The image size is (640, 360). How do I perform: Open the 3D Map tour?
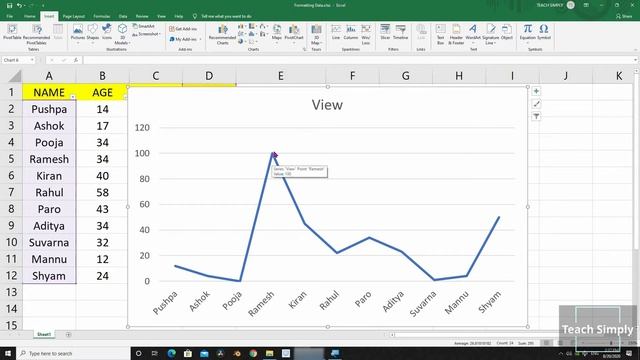pyautogui.click(x=316, y=34)
